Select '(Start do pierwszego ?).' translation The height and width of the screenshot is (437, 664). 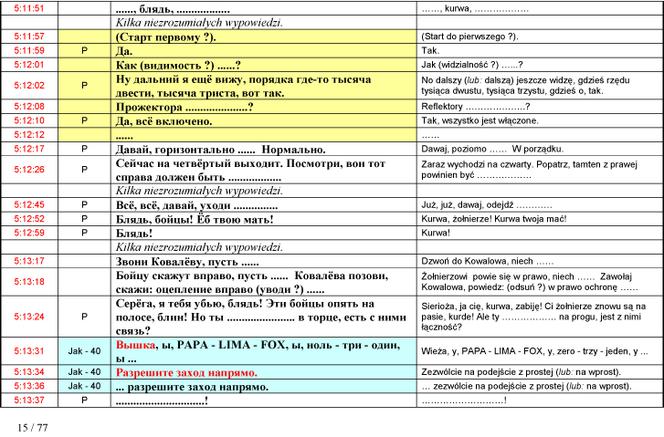pos(470,36)
